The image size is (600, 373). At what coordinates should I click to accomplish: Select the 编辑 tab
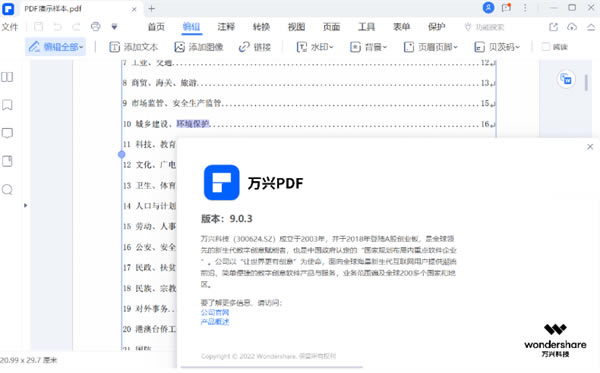coord(191,27)
